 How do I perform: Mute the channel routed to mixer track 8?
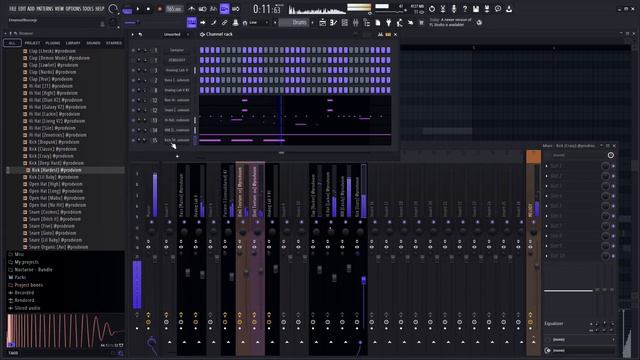[x=133, y=90]
